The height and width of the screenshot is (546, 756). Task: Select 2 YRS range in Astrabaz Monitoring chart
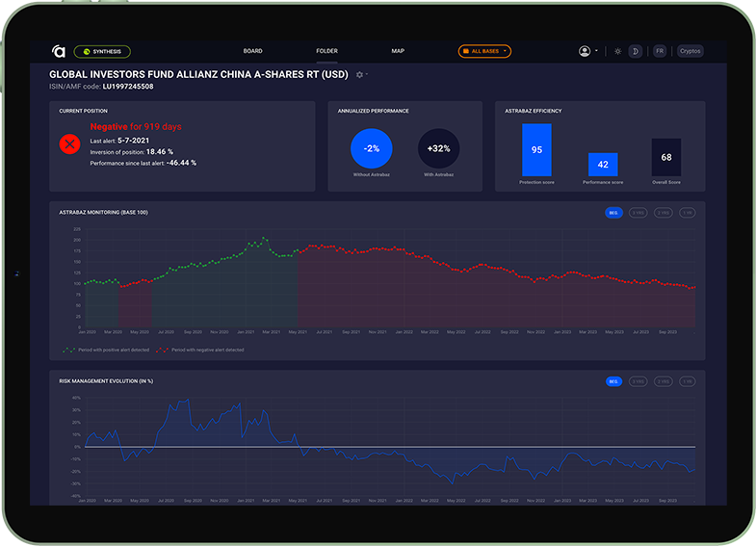pyautogui.click(x=663, y=213)
